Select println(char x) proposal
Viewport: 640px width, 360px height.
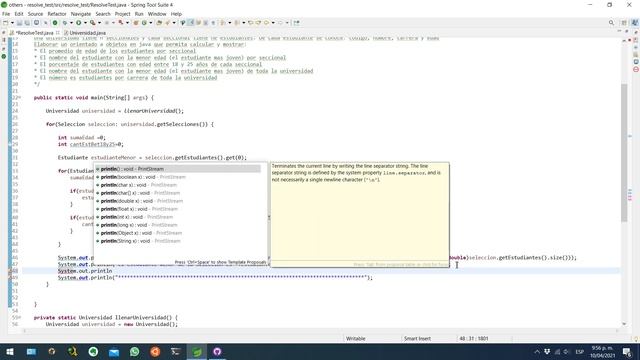point(178,185)
